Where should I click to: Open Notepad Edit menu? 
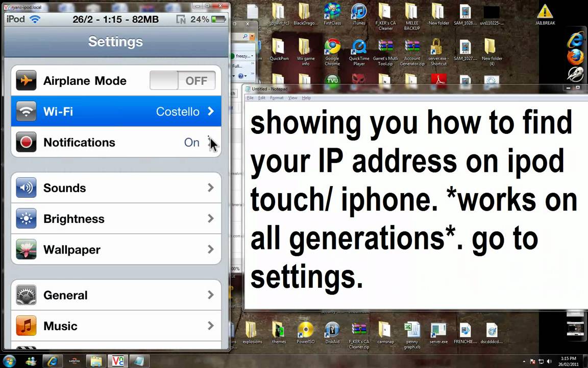coord(262,98)
